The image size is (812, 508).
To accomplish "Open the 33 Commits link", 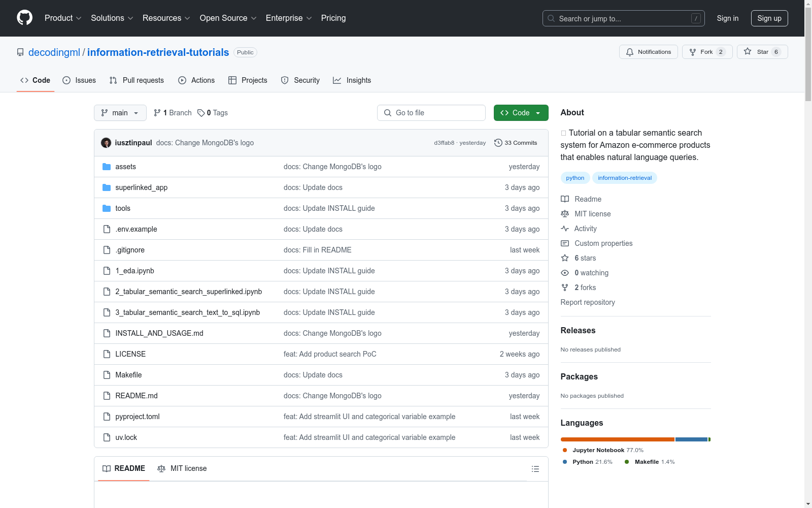I will 516,143.
